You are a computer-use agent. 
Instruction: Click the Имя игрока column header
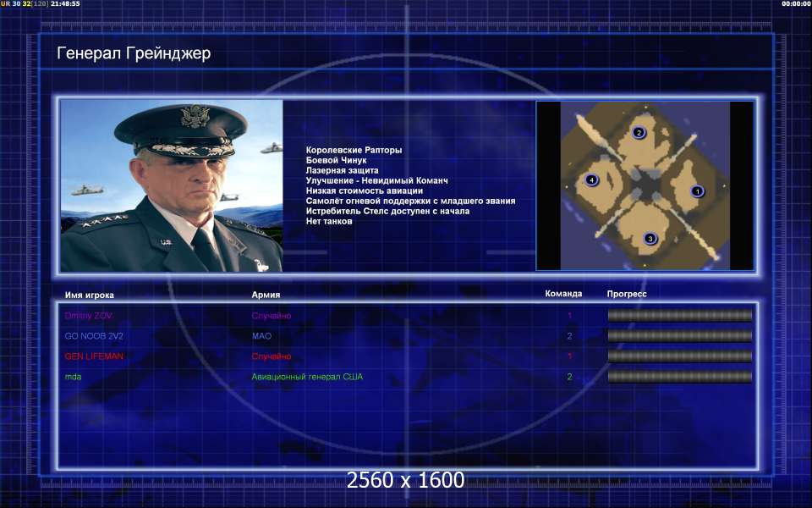(89, 295)
